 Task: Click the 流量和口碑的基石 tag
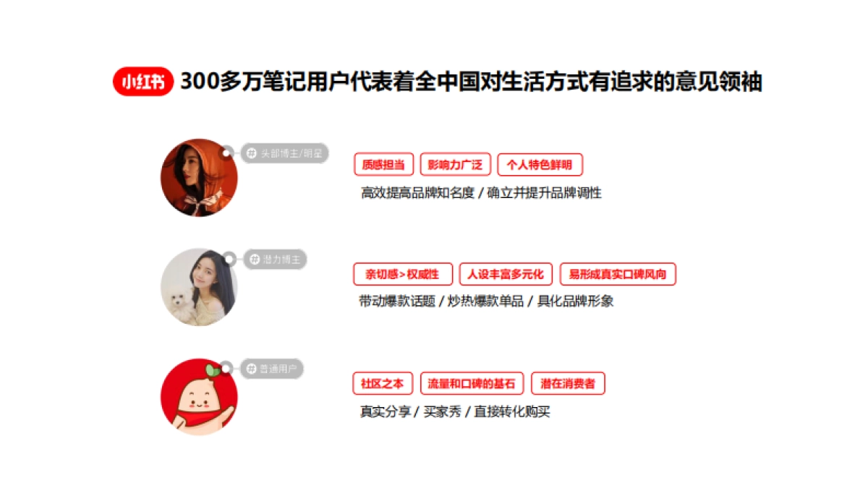(x=472, y=384)
